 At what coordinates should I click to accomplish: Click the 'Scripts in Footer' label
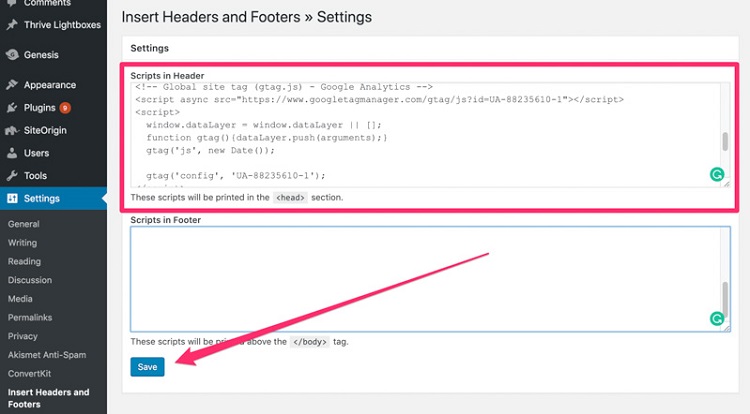coord(165,220)
